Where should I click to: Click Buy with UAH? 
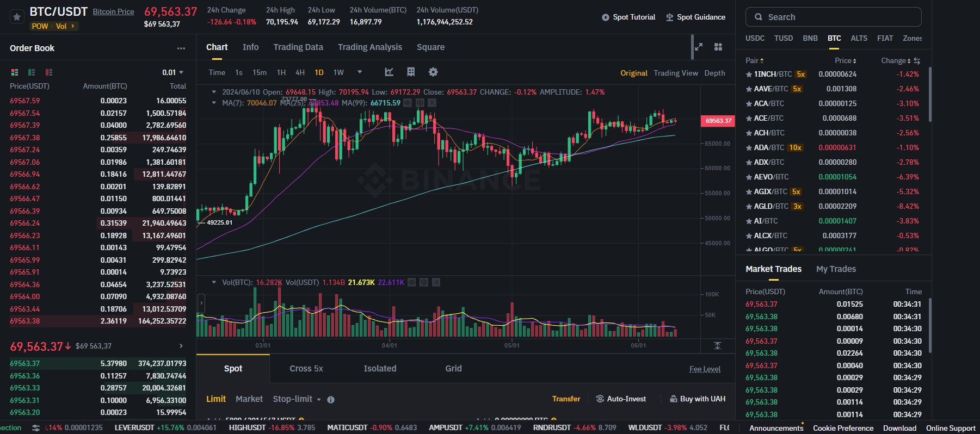point(698,399)
